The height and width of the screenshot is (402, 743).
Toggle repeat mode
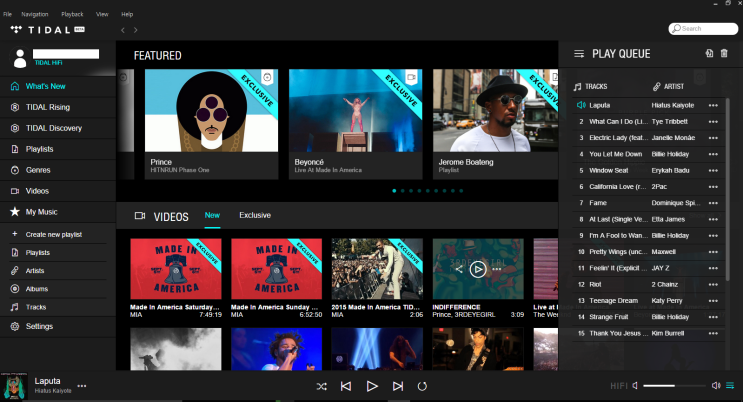(x=422, y=386)
